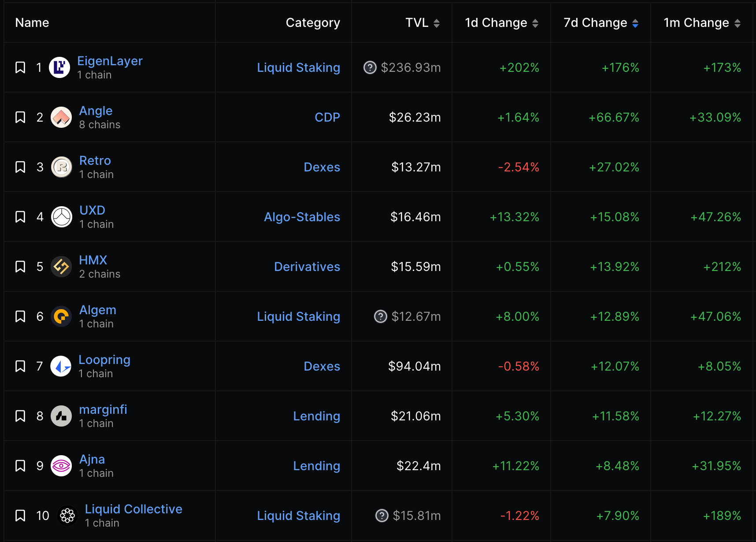Bookmark the EigenLayer row

(20, 67)
